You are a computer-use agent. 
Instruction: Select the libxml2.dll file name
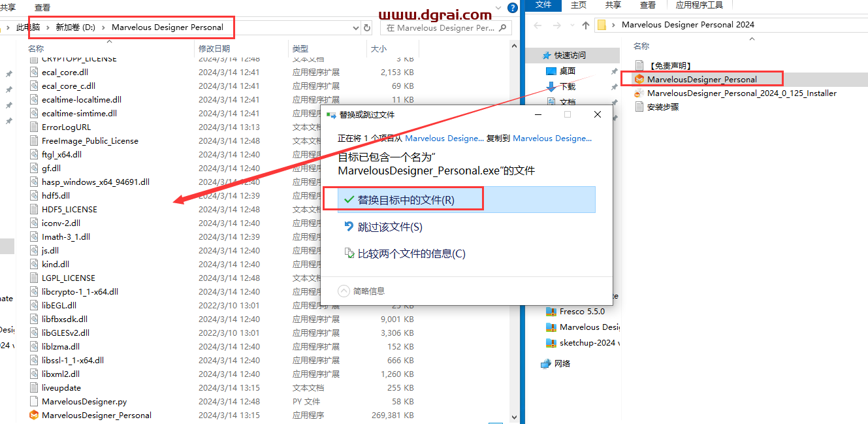pos(61,374)
